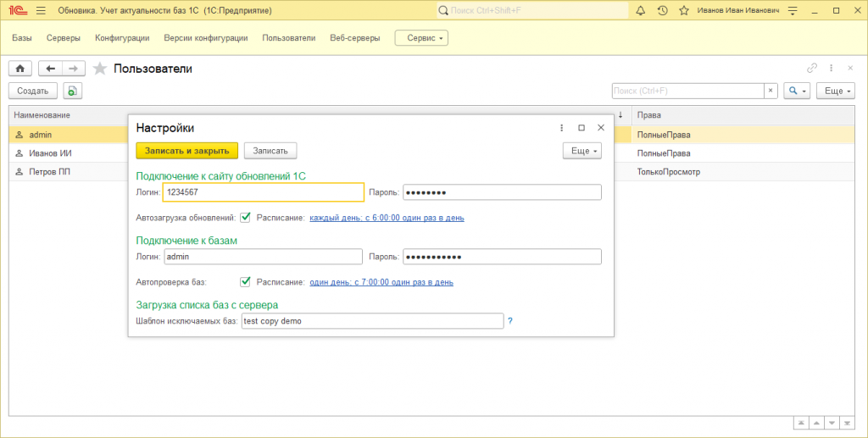Click password field for Подключение к базам
The width and height of the screenshot is (868, 438).
[x=502, y=257]
